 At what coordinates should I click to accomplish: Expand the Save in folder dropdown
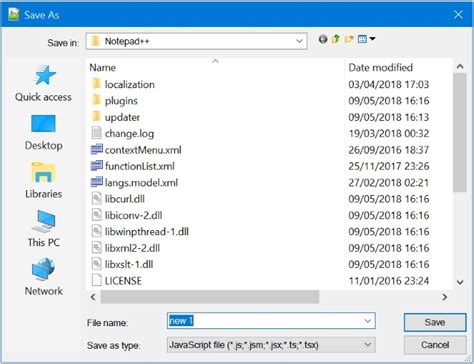(x=299, y=41)
